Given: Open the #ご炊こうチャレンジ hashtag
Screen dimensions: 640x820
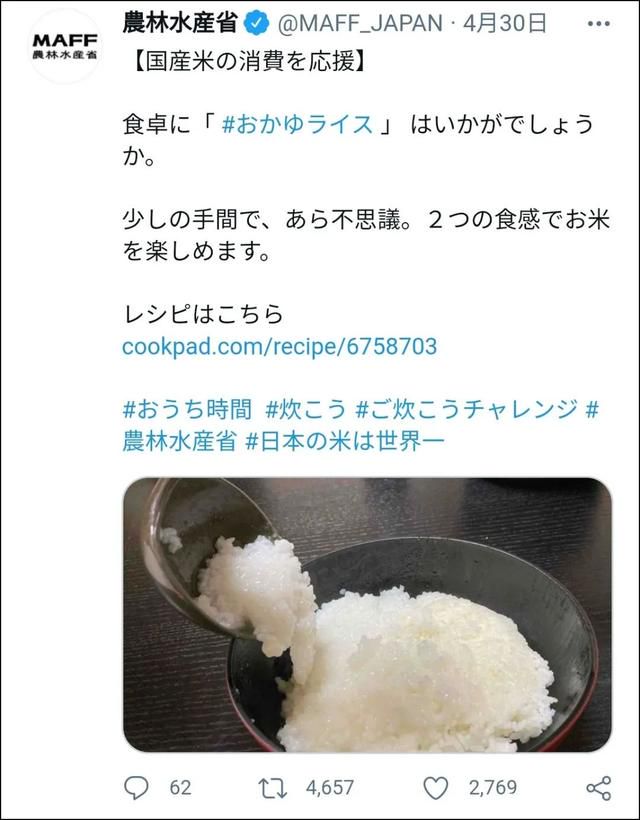Looking at the screenshot, I should [466, 409].
